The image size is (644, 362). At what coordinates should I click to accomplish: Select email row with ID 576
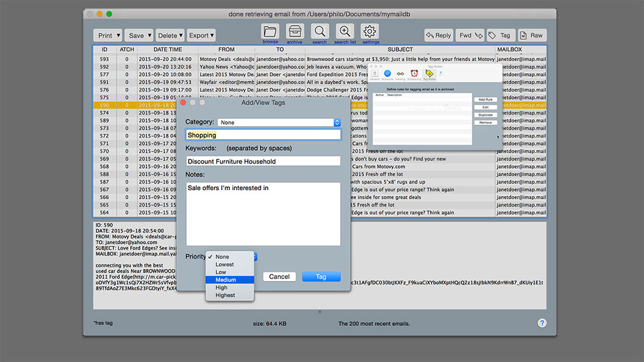tap(230, 90)
